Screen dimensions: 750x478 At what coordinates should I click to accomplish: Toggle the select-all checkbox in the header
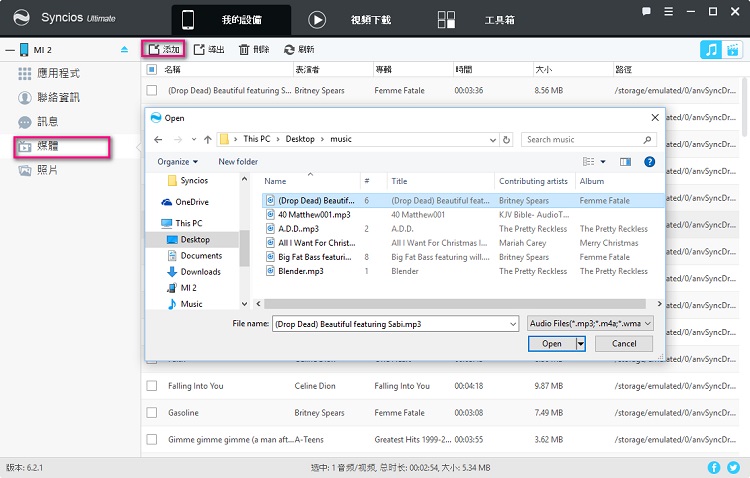pos(152,69)
